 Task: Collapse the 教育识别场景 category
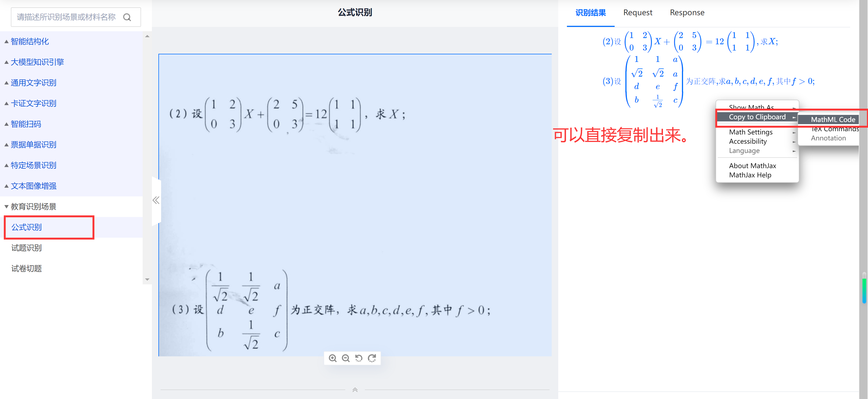pos(33,206)
